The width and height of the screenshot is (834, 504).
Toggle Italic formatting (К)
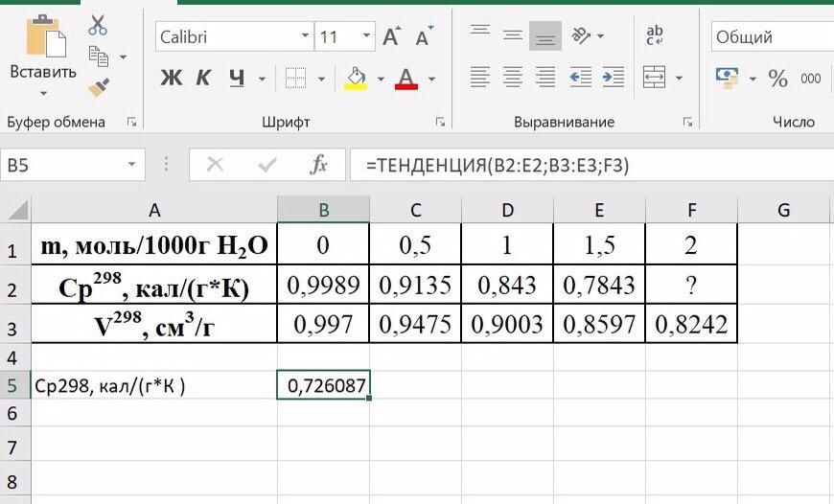[x=203, y=79]
